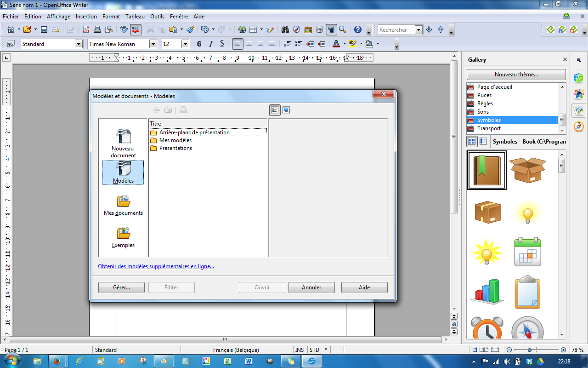Open Mes documents category in the dialog
The width and height of the screenshot is (588, 368).
[123, 205]
